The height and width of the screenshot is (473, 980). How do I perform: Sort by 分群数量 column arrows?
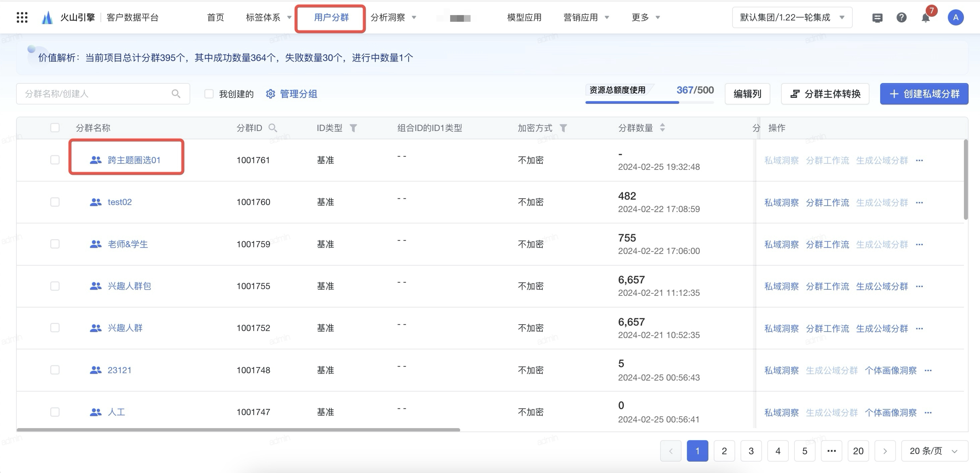(662, 128)
